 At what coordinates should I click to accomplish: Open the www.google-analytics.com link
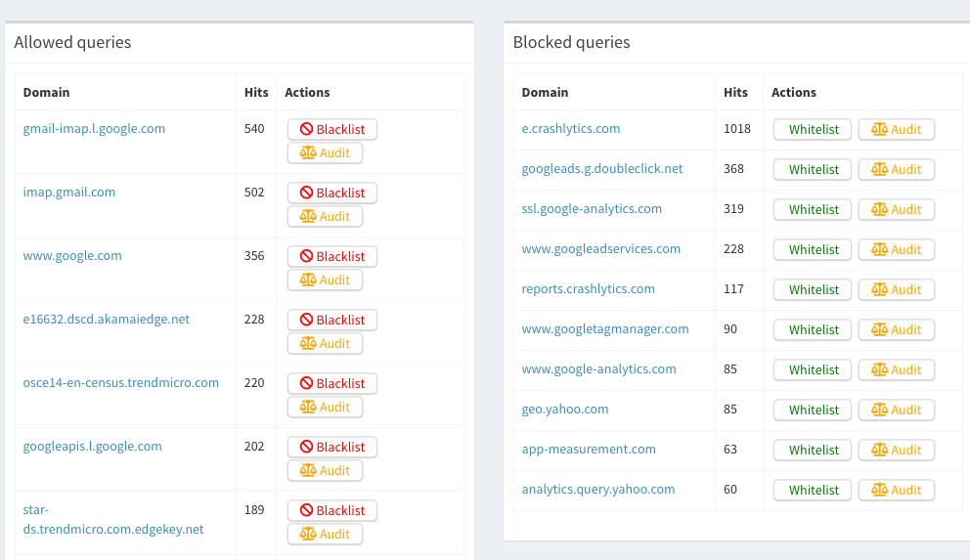point(598,369)
